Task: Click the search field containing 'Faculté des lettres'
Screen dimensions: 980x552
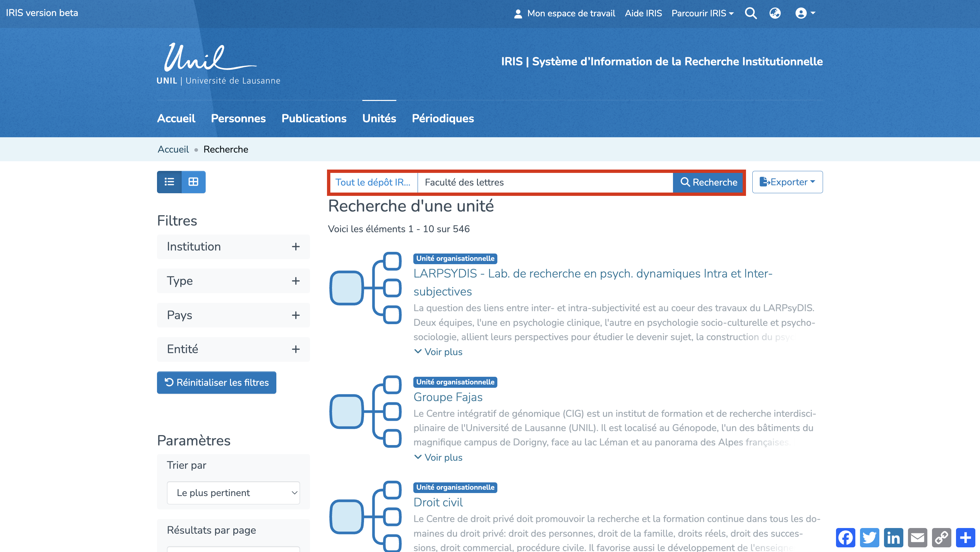Action: (545, 183)
